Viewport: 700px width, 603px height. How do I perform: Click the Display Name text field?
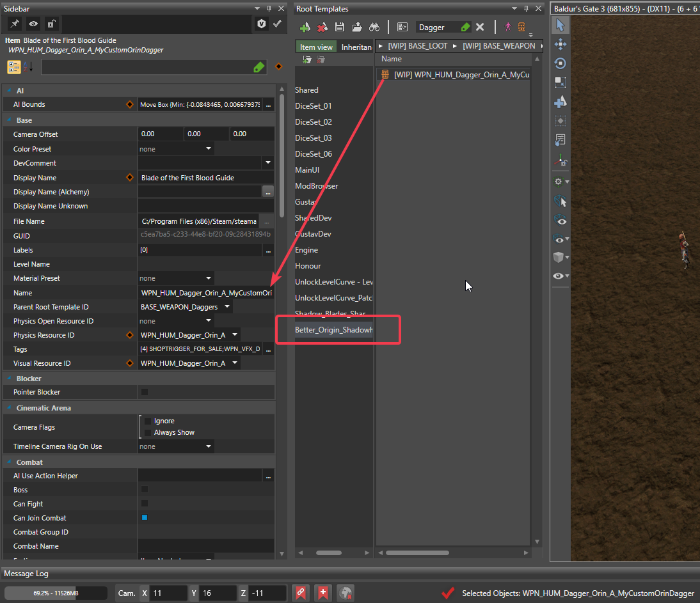pyautogui.click(x=205, y=178)
